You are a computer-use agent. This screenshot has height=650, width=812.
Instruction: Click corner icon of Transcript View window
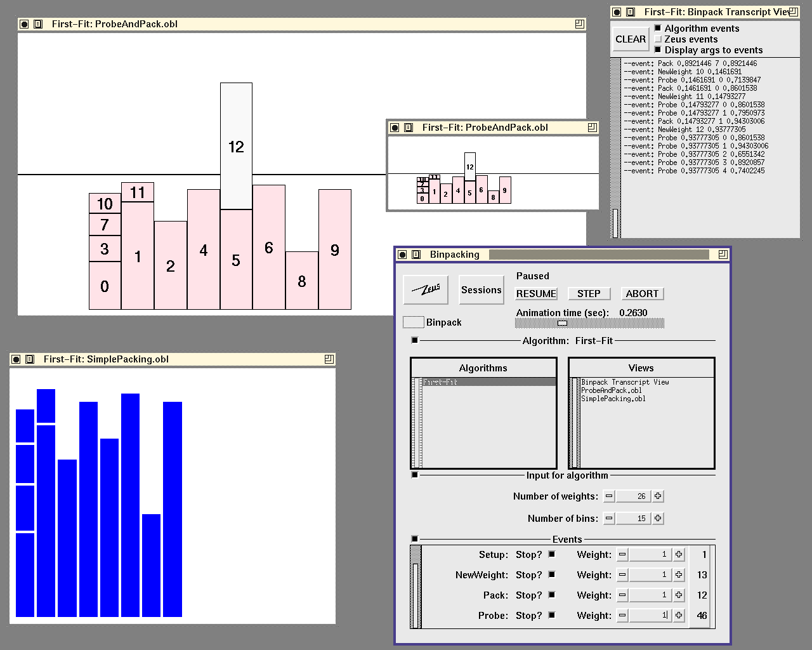[793, 12]
